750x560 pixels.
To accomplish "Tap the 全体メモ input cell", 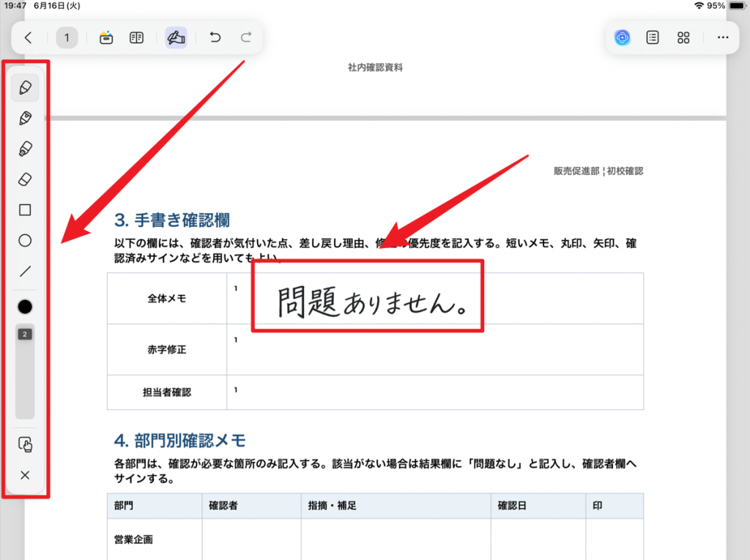I will (435, 299).
